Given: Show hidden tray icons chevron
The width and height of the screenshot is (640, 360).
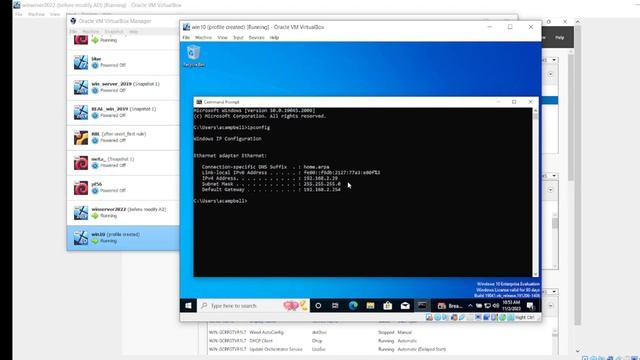Looking at the screenshot, I should click(x=470, y=306).
